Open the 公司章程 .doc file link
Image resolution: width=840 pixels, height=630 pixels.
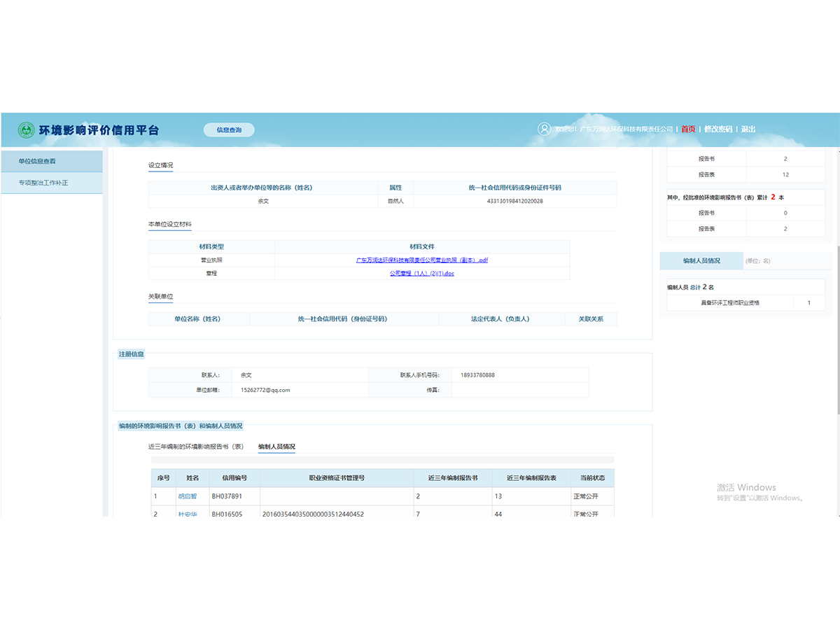pos(421,274)
